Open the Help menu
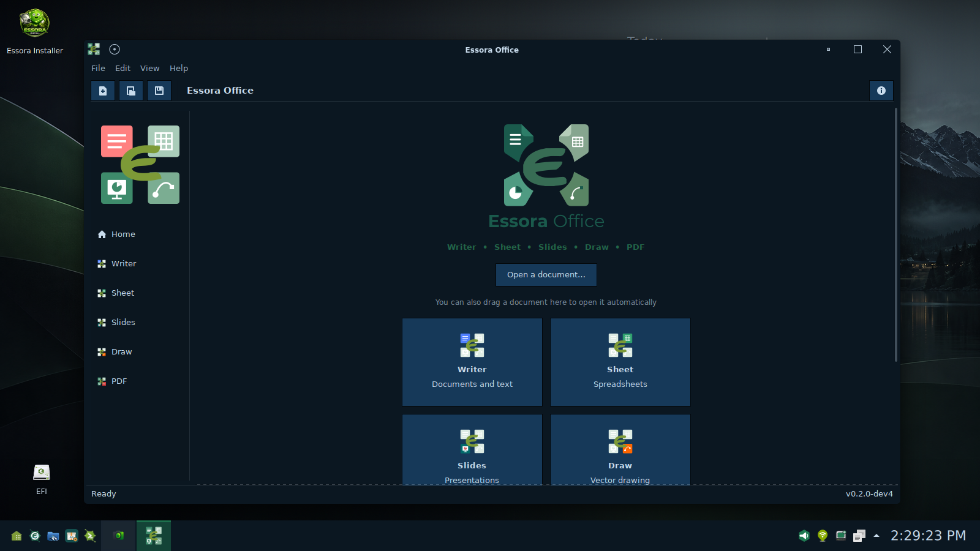This screenshot has height=551, width=980. [179, 68]
